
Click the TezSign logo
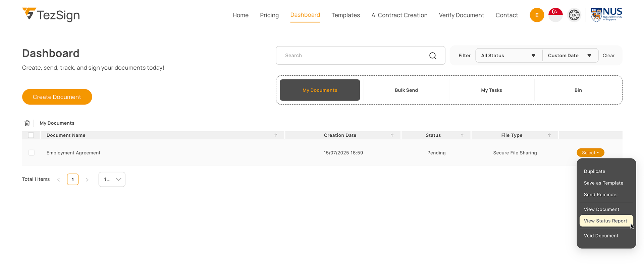tap(51, 15)
